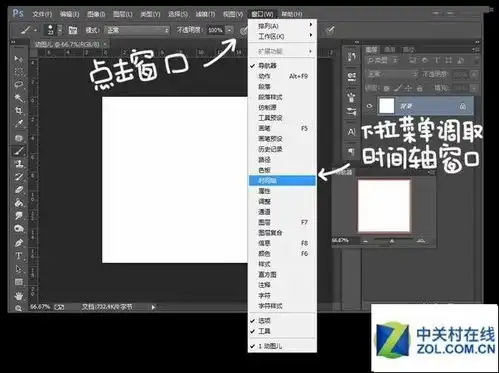Select the checked 1 动图儿 document entry
Viewport: 499px width, 373px height.
(x=282, y=346)
